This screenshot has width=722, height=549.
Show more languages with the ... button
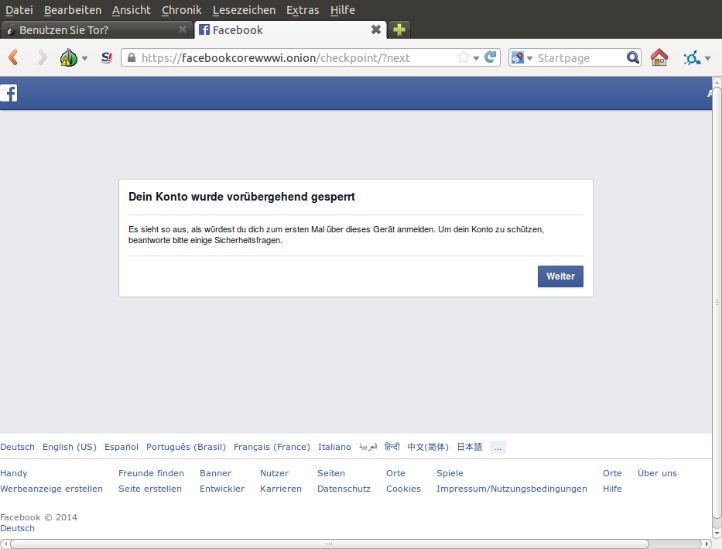pyautogui.click(x=498, y=447)
